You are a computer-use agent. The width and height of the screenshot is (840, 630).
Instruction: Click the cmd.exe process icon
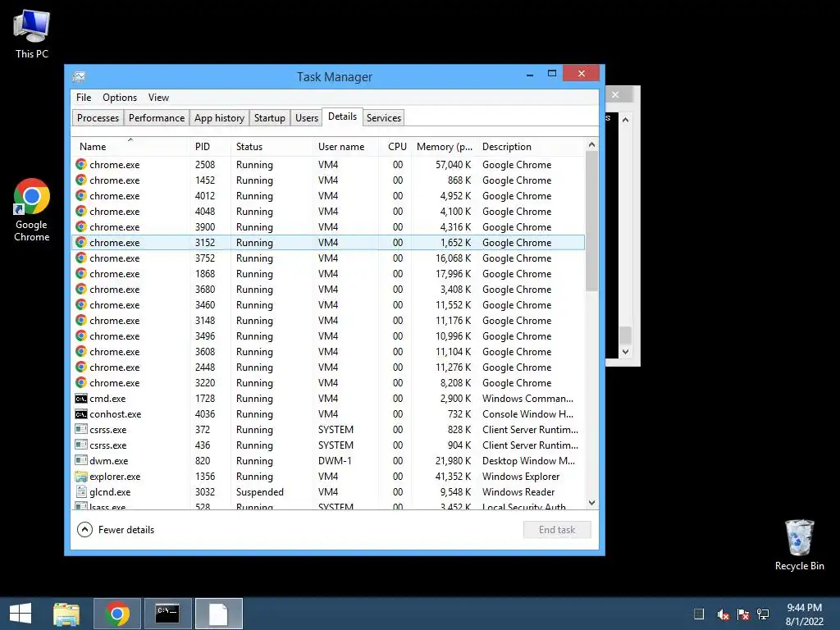pos(81,399)
